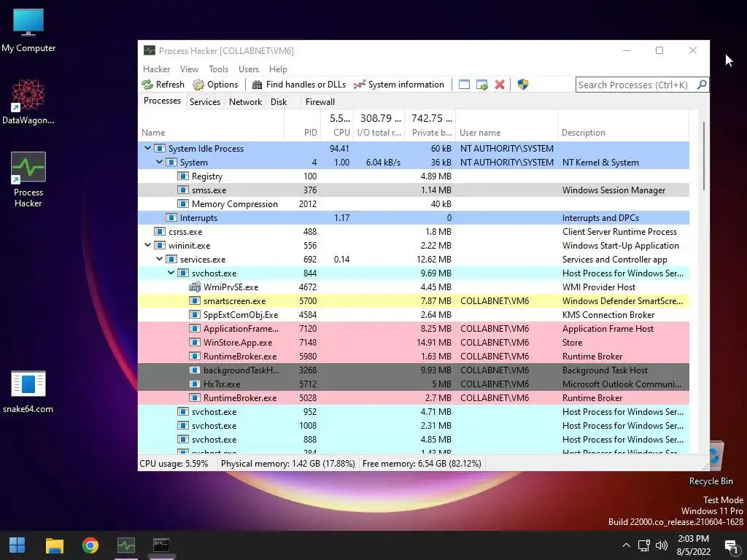Click the taskbar clock showing 2:03 PM
This screenshot has width=747, height=560.
(693, 545)
